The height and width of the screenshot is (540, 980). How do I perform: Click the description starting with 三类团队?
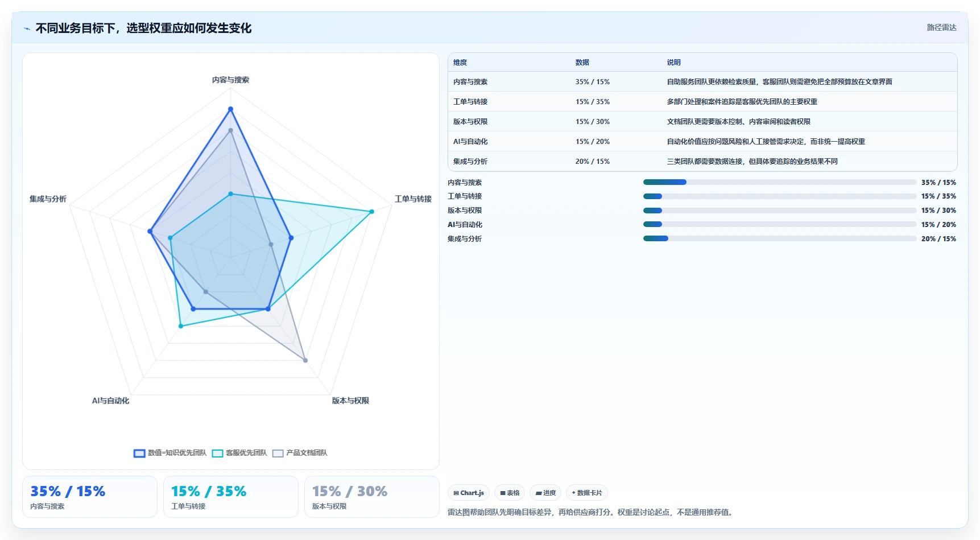point(752,162)
